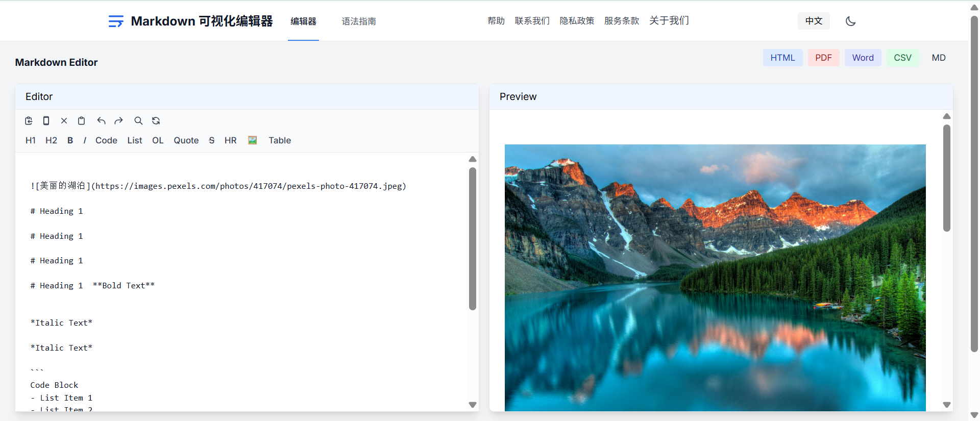Redo the last edit
This screenshot has width=980, height=421.
(x=118, y=121)
